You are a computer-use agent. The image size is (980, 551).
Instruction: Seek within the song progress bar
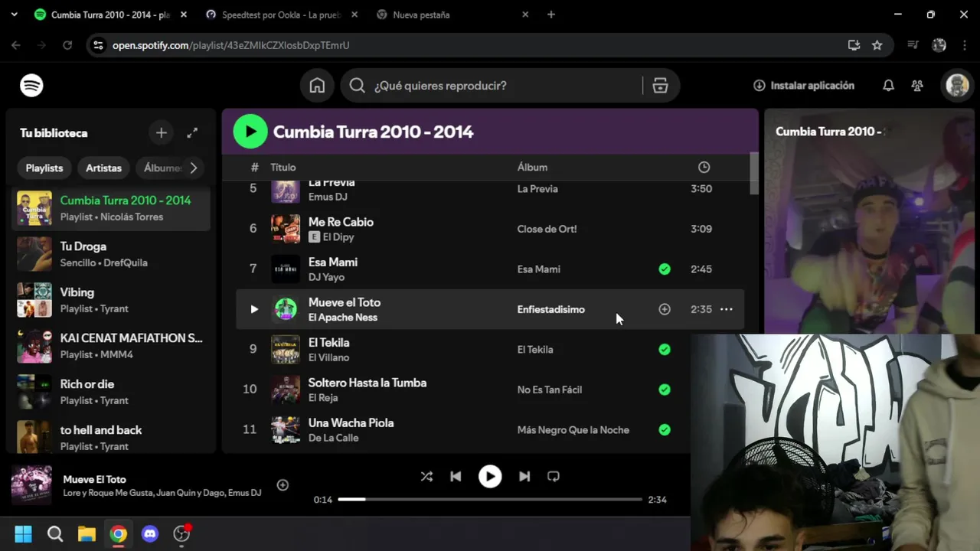490,500
